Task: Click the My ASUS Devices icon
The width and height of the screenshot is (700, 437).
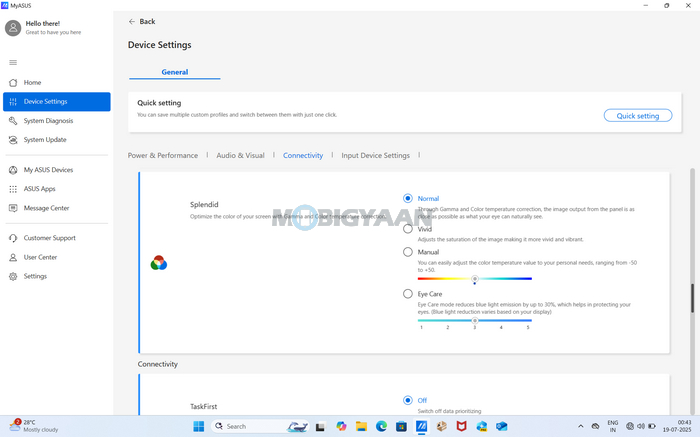Action: pyautogui.click(x=13, y=170)
